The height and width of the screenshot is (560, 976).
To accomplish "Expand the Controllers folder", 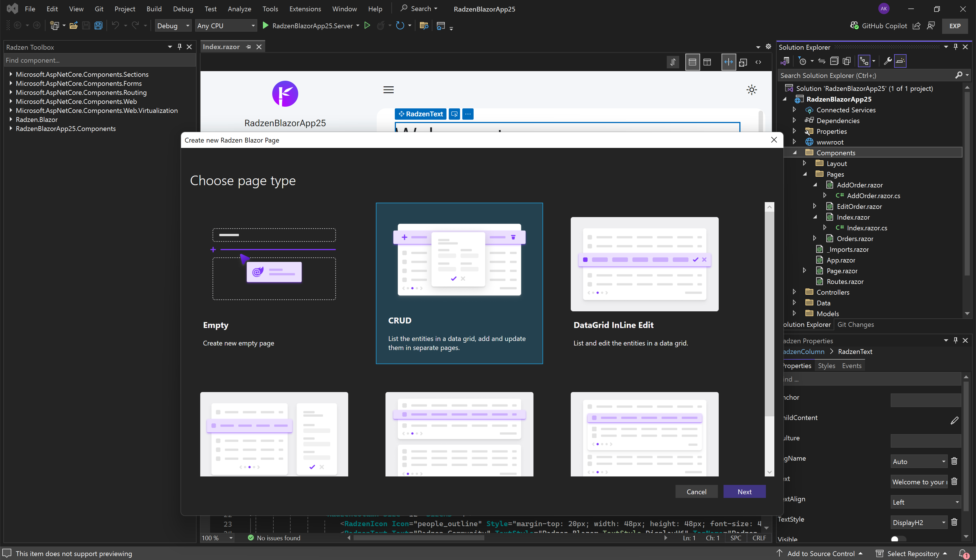I will (x=795, y=292).
